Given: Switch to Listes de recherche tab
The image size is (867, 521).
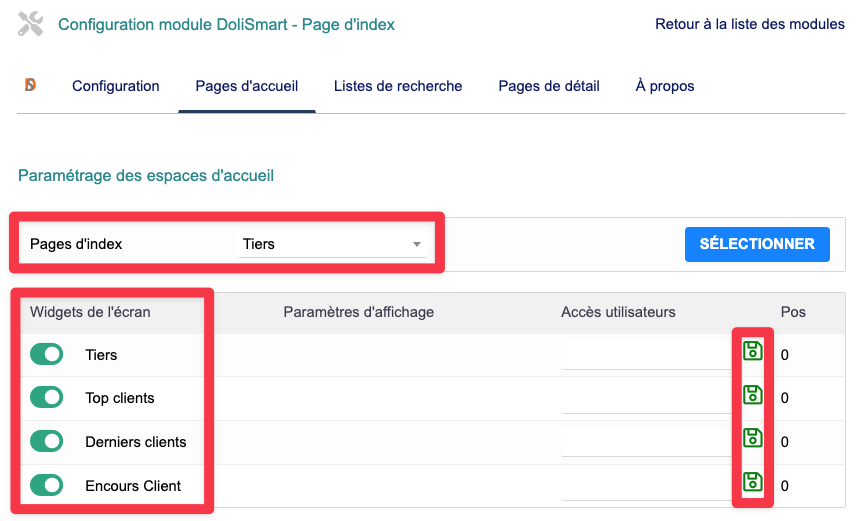Looking at the screenshot, I should tap(398, 86).
